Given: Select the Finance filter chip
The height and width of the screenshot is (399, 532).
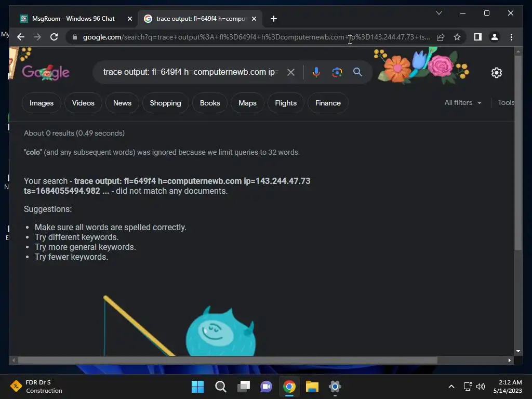Looking at the screenshot, I should tap(328, 103).
